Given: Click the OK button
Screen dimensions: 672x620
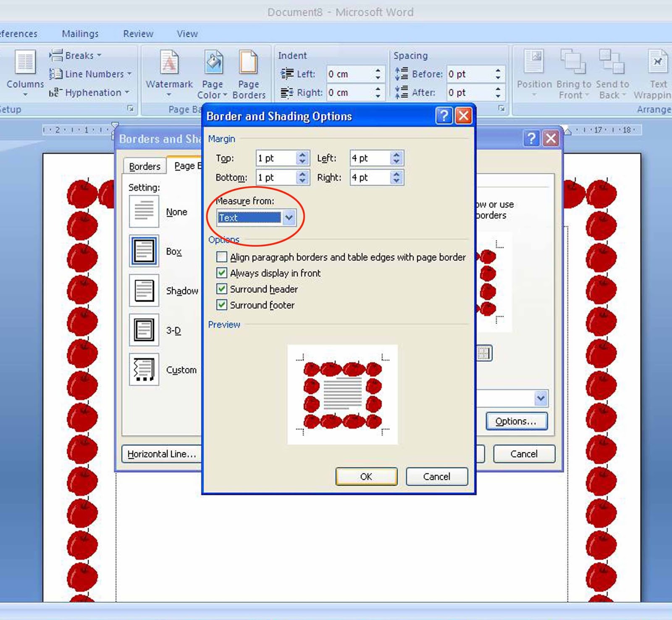Looking at the screenshot, I should pyautogui.click(x=366, y=476).
